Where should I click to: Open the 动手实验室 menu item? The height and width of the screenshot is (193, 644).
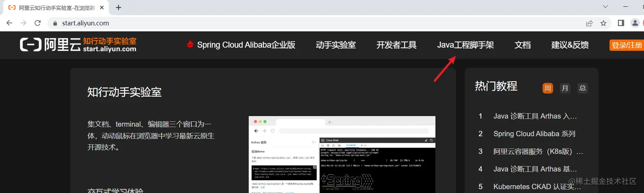click(336, 45)
